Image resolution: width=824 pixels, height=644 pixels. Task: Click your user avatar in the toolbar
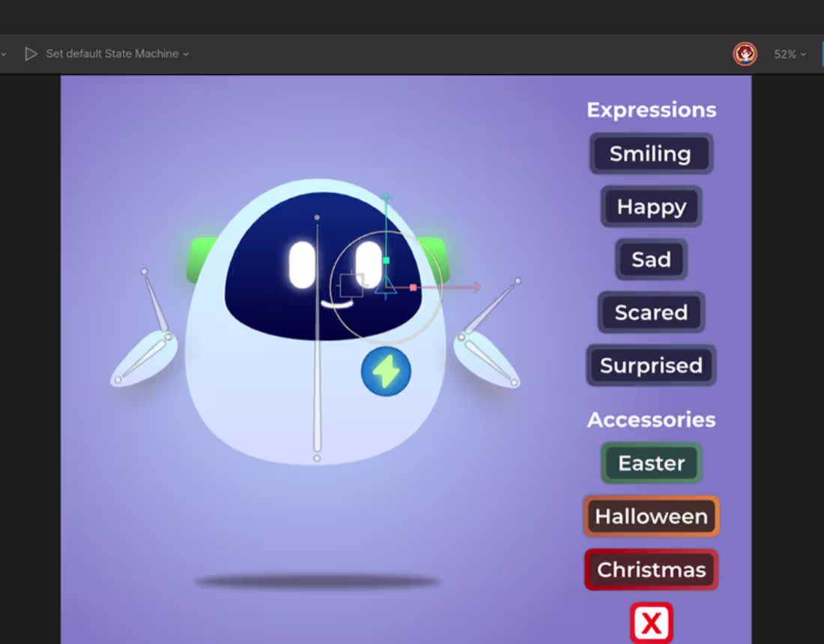745,54
